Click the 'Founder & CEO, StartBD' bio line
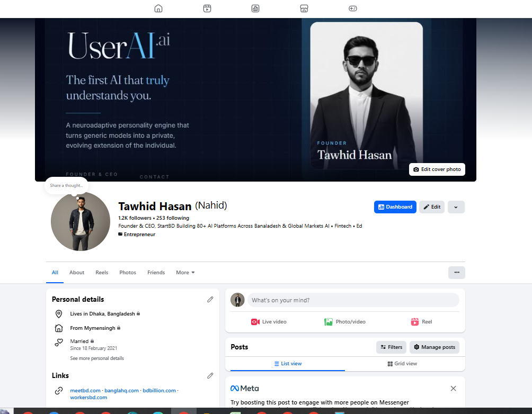The image size is (532, 414). [x=240, y=226]
